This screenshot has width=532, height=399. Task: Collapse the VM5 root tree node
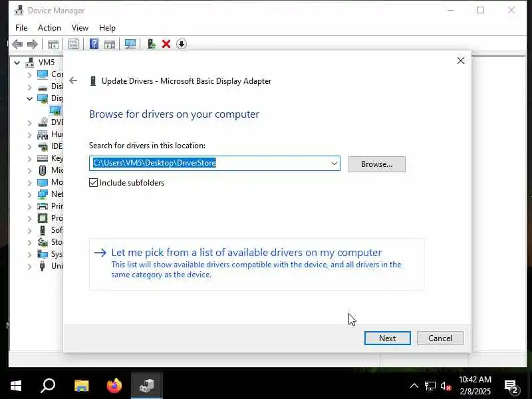17,63
